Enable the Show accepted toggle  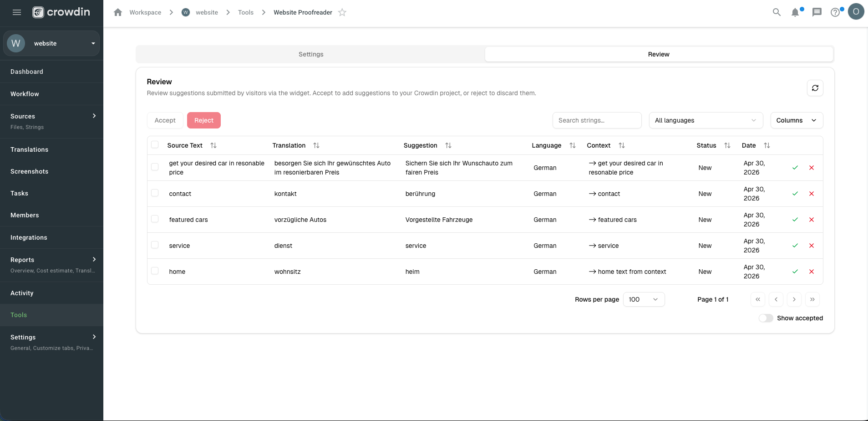pos(766,318)
